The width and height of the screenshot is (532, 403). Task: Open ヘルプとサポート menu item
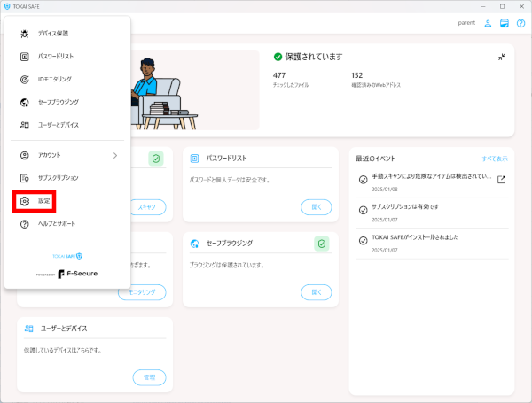pos(61,224)
